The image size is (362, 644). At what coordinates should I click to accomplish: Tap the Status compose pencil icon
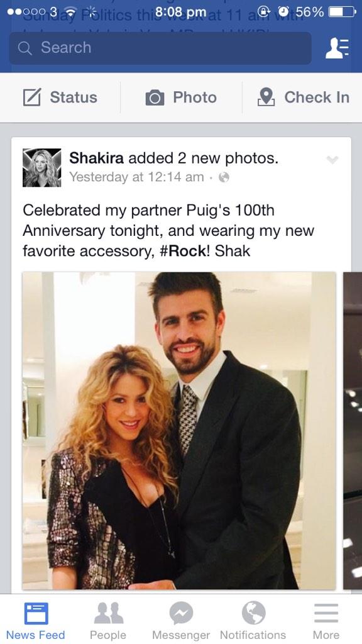(x=32, y=97)
